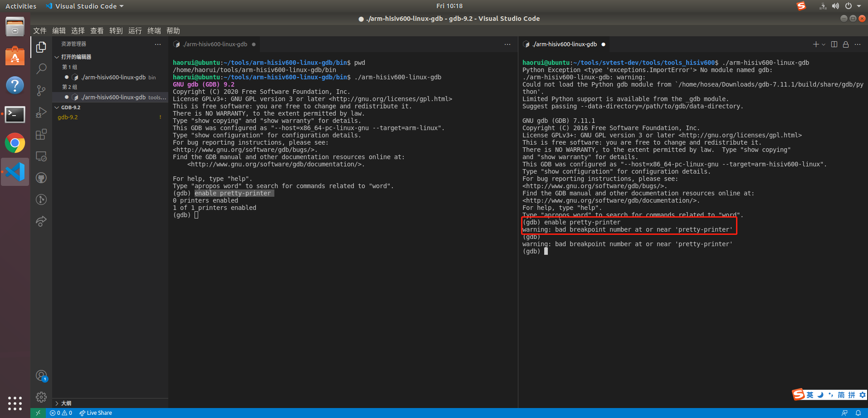Create a new terminal with the plus icon
This screenshot has width=868, height=418.
tap(816, 44)
